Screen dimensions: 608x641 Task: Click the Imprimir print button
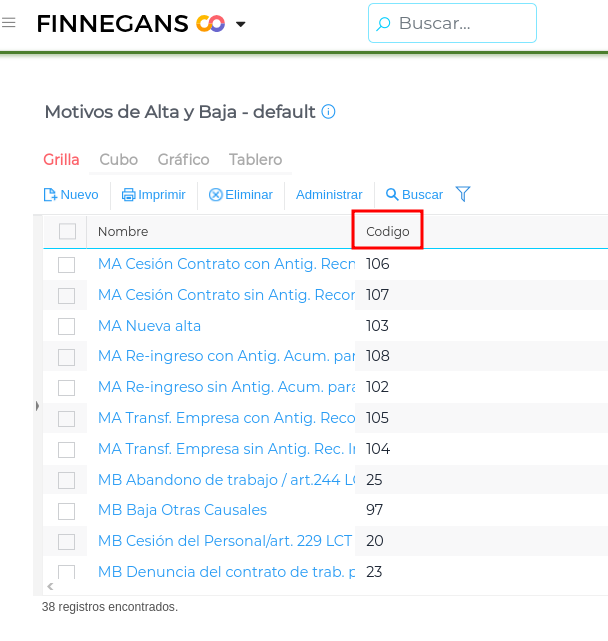[x=154, y=195]
